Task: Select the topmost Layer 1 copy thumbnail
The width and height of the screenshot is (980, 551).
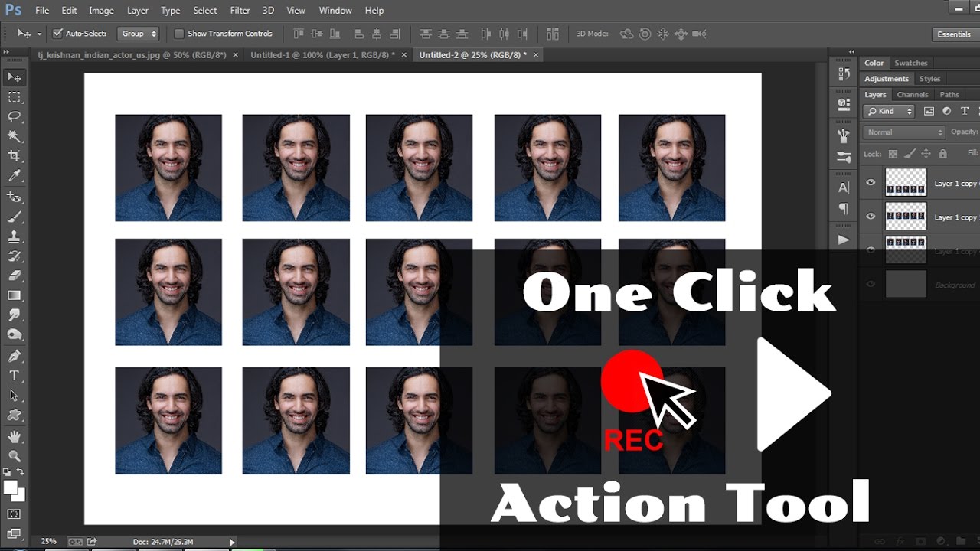Action: click(906, 182)
